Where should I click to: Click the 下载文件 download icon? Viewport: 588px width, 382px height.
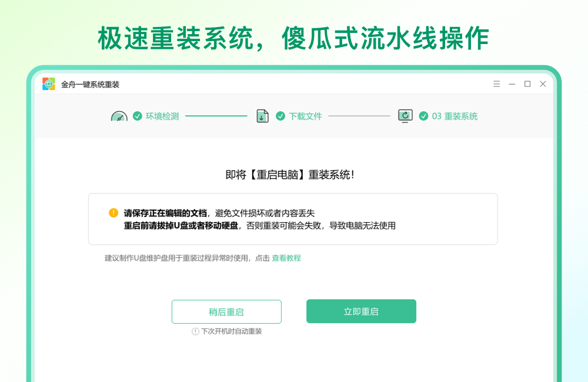[x=262, y=116]
